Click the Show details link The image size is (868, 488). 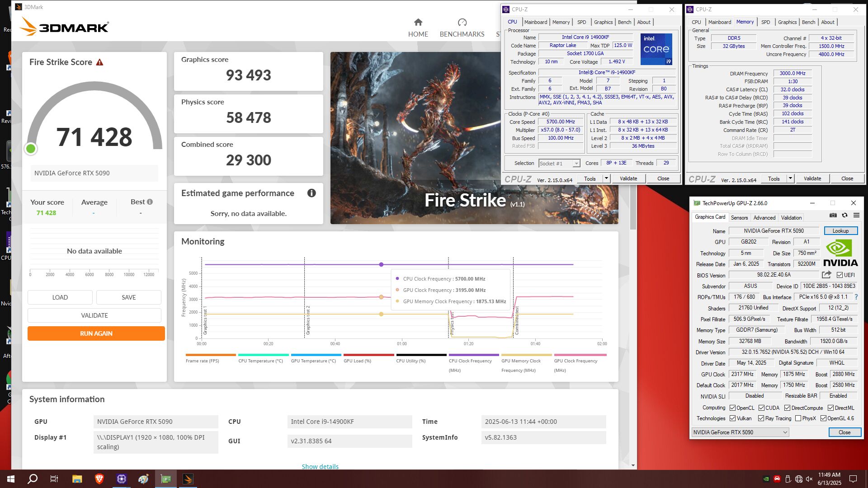click(x=320, y=466)
